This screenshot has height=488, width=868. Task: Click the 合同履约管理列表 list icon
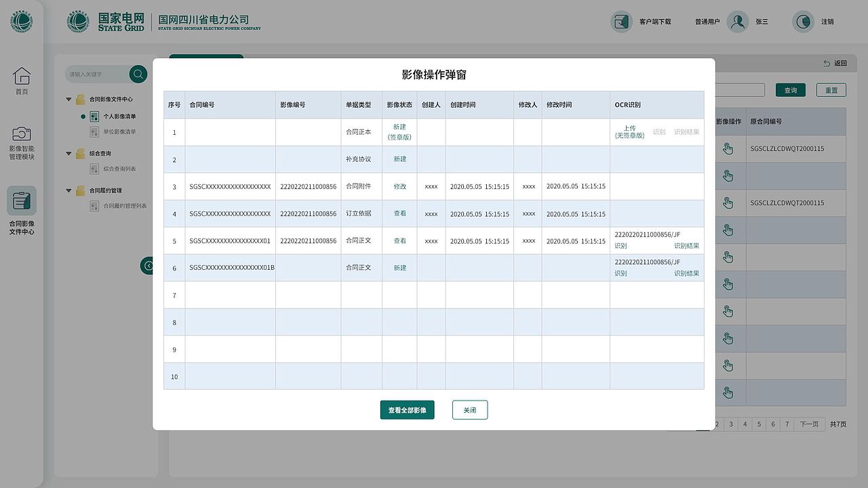95,206
